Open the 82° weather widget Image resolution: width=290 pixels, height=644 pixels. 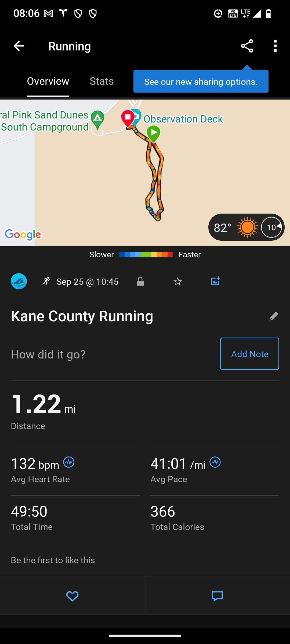click(x=246, y=227)
